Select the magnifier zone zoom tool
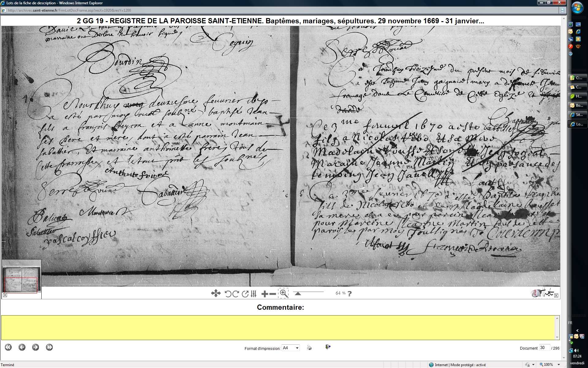Viewport: 588px width, 368px height. [284, 293]
